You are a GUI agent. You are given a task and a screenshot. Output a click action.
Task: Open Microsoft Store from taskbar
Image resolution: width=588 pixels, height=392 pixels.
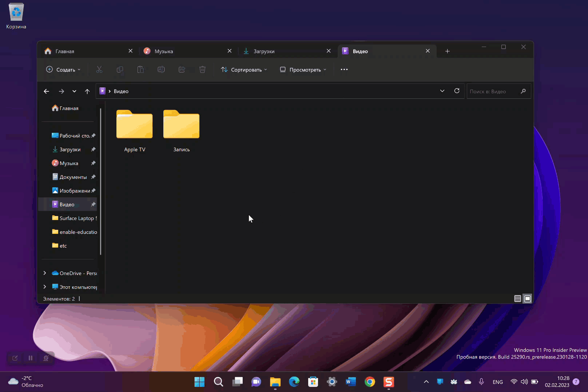pyautogui.click(x=313, y=382)
